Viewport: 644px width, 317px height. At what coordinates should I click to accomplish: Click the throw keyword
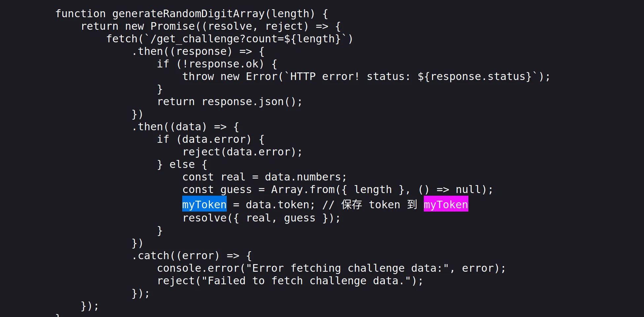click(198, 76)
